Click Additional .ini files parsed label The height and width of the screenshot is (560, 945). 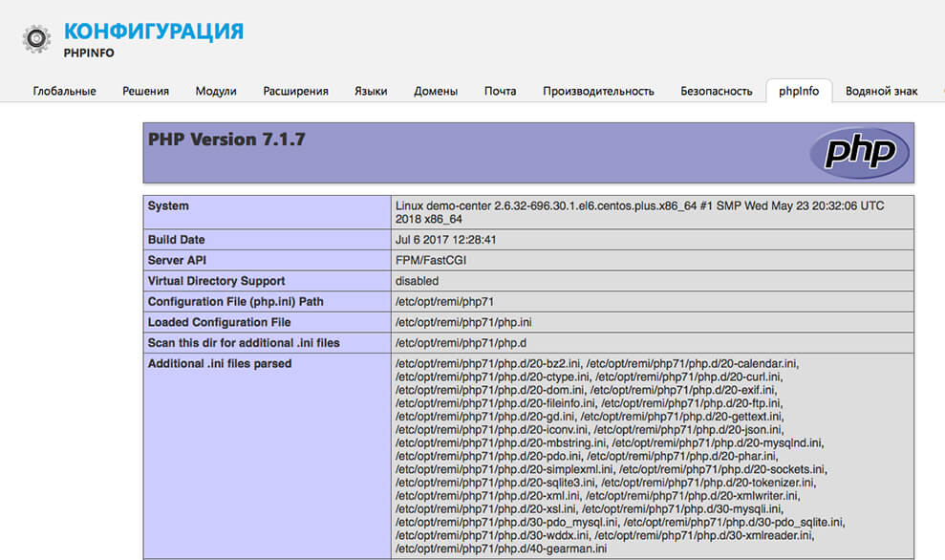(x=220, y=363)
